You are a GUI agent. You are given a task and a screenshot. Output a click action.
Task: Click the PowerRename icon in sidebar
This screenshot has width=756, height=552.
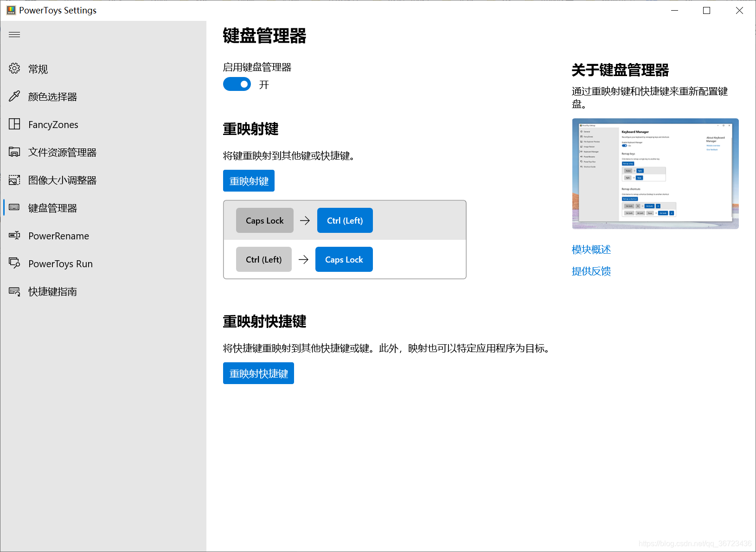coord(14,236)
